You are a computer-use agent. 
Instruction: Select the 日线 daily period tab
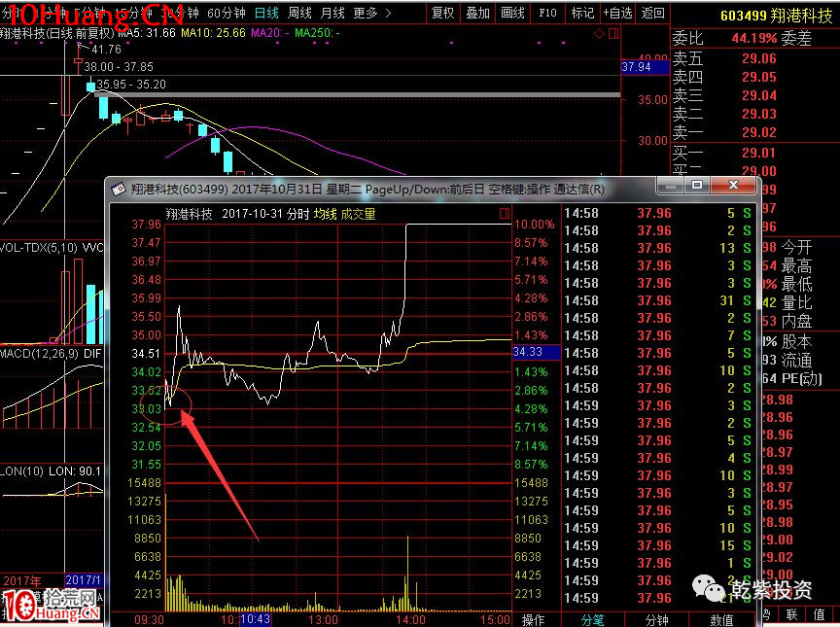(x=266, y=13)
